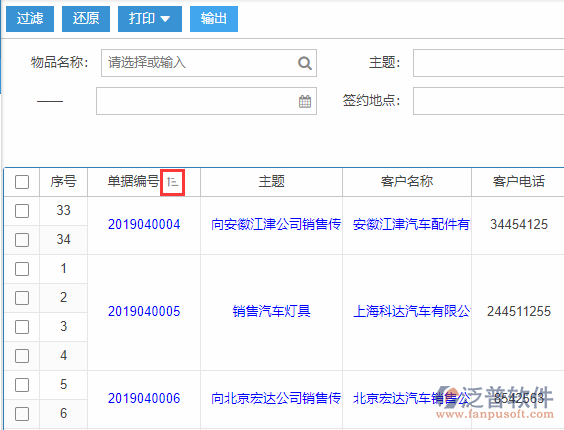Open document link 2019040005
Screen dimensions: 564x430
[144, 312]
